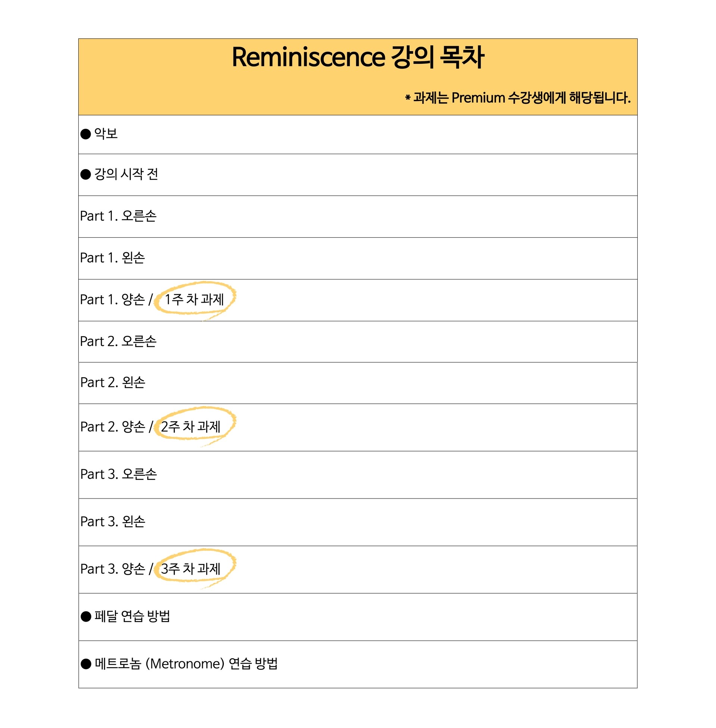Click the Part 1. 양손 text

[113, 300]
